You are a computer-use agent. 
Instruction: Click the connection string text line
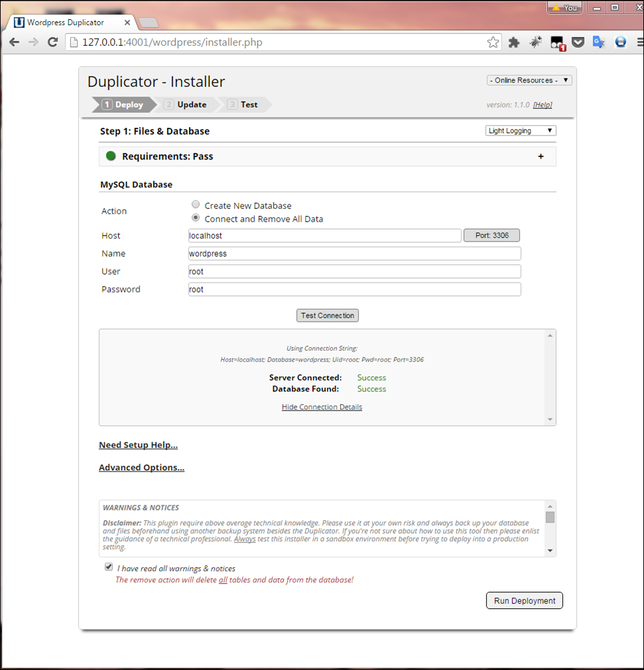coord(322,360)
